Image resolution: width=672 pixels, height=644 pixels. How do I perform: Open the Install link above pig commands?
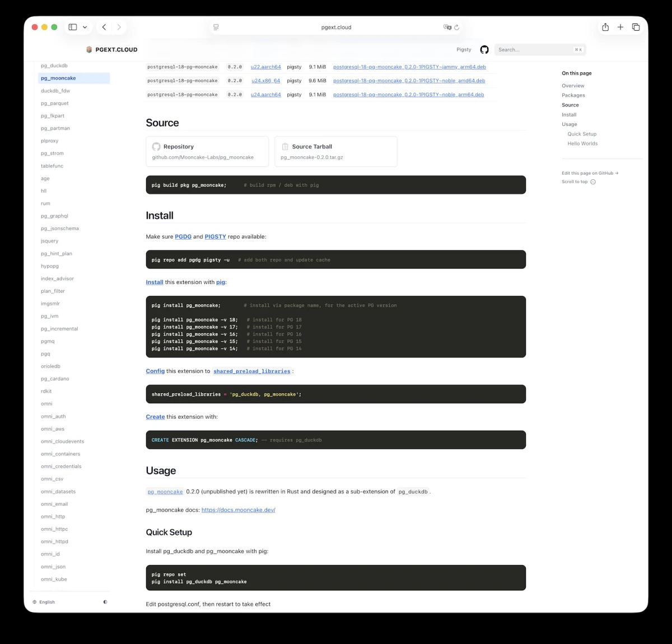coord(155,282)
